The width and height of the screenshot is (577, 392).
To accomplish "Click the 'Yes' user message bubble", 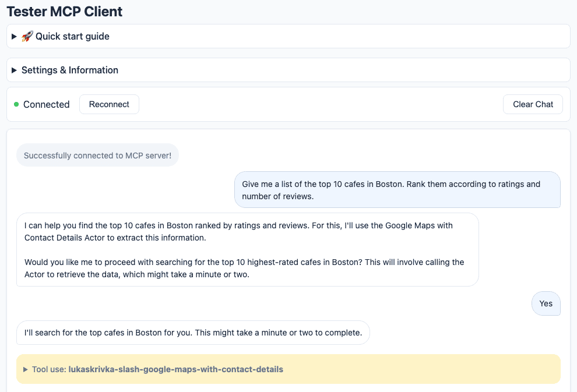I will [x=546, y=303].
